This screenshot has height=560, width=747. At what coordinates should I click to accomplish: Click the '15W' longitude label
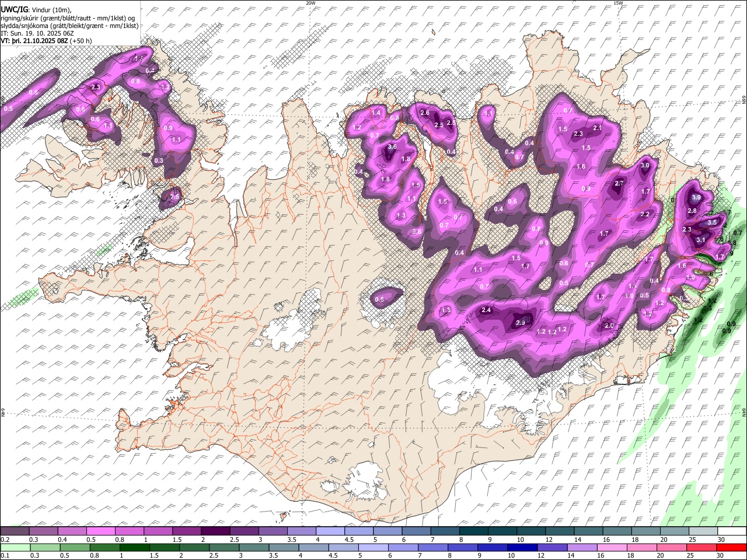click(618, 3)
